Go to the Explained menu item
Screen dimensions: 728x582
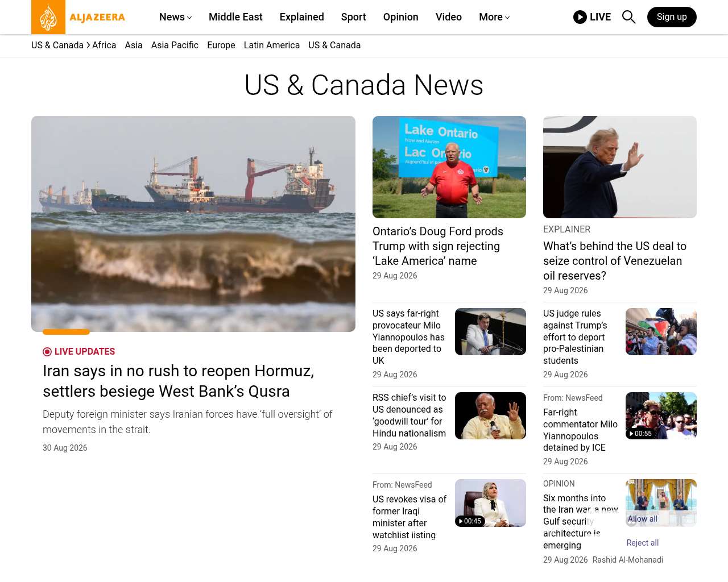(302, 17)
